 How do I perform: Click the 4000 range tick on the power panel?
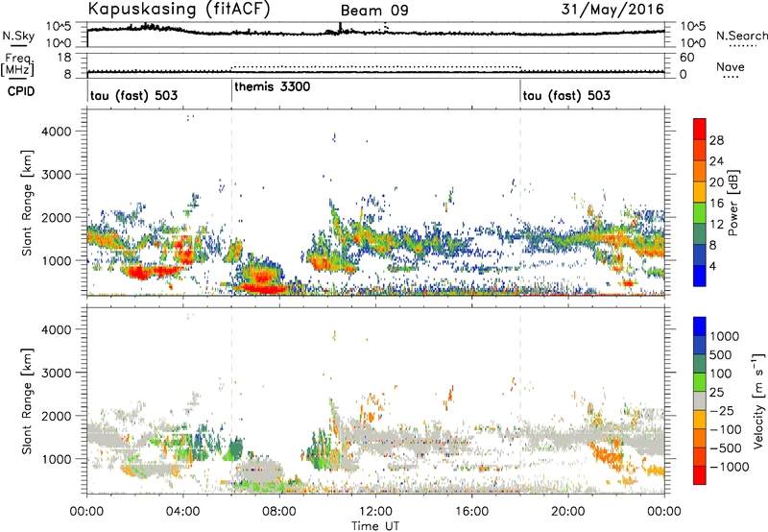57,132
